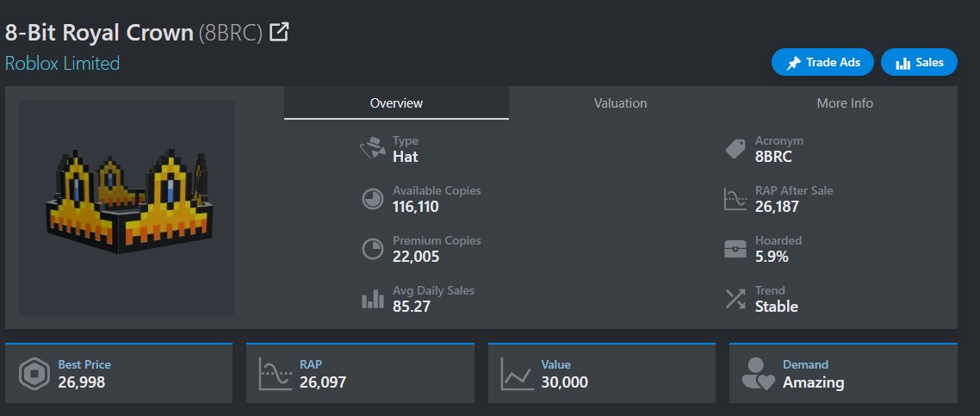Image resolution: width=980 pixels, height=416 pixels.
Task: Click the Sales button
Action: pyautogui.click(x=919, y=63)
